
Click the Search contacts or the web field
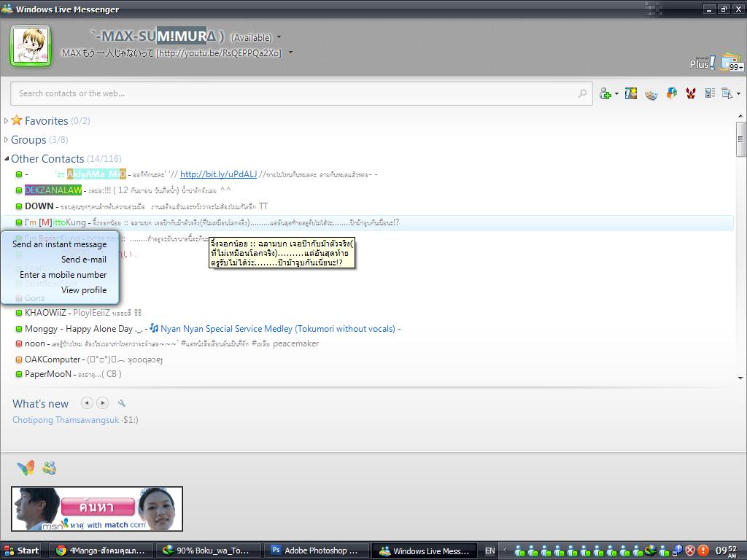[x=301, y=93]
